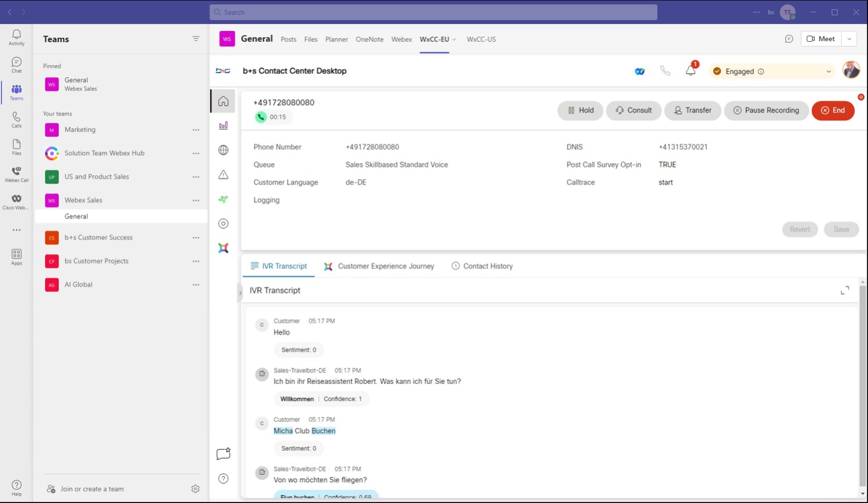Pause Recording of the call

tap(766, 110)
